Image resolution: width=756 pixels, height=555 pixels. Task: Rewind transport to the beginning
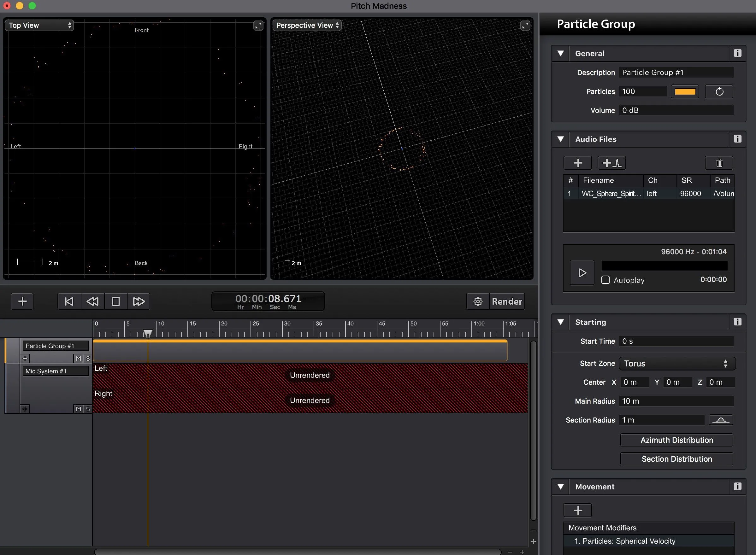69,301
